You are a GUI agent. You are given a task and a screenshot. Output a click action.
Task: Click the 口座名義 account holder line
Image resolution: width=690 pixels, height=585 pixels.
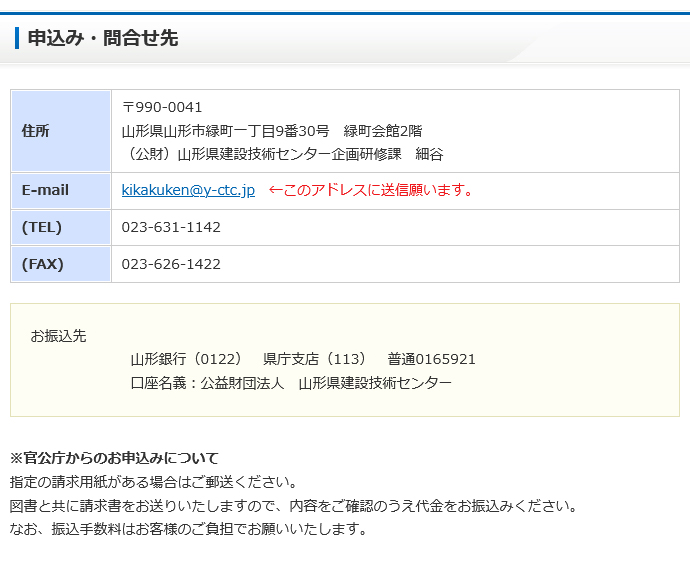[291, 383]
